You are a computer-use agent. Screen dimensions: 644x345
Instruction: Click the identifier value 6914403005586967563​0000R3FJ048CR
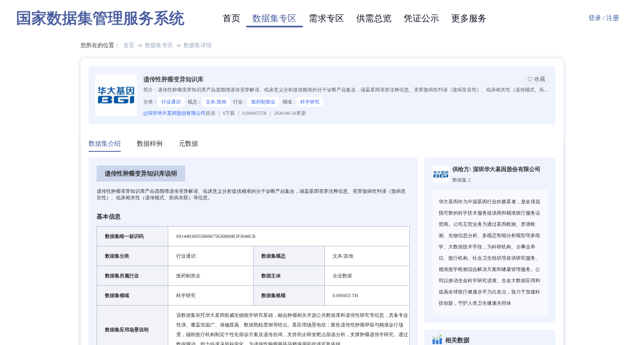pyautogui.click(x=216, y=236)
